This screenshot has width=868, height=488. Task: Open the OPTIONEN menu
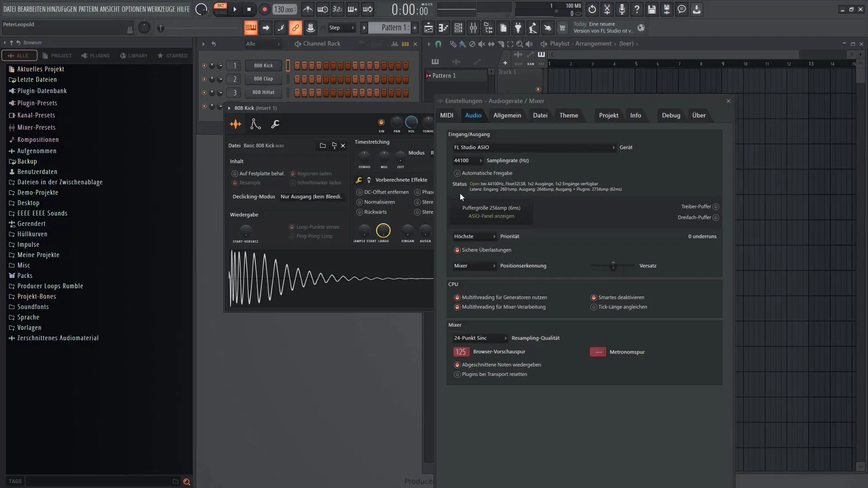coord(133,9)
